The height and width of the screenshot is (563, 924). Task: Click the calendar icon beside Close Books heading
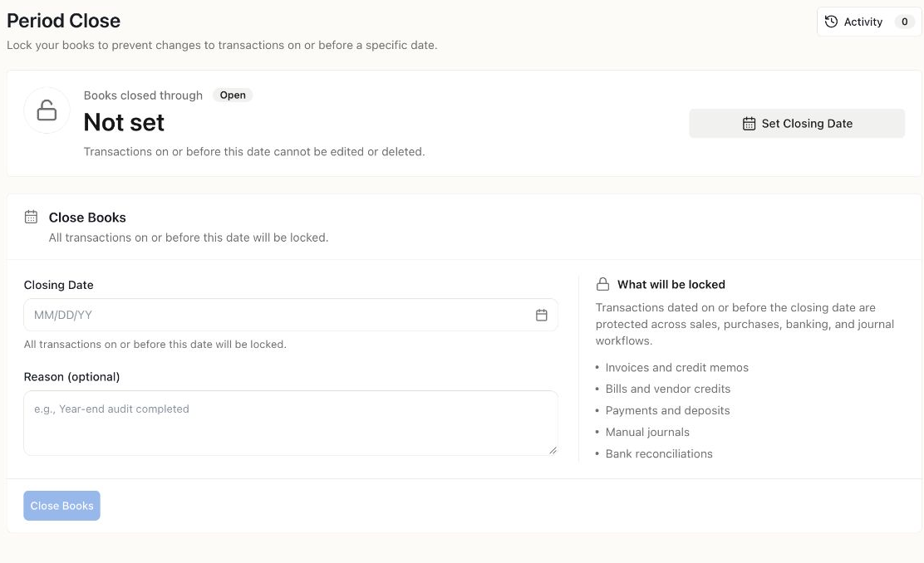coord(32,217)
